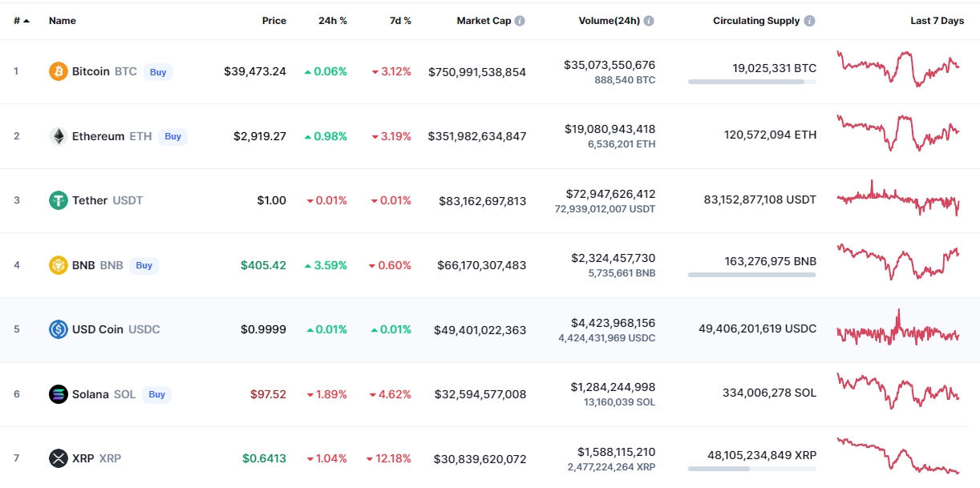This screenshot has height=488, width=980.
Task: Click the Solana logo icon
Action: [x=59, y=394]
